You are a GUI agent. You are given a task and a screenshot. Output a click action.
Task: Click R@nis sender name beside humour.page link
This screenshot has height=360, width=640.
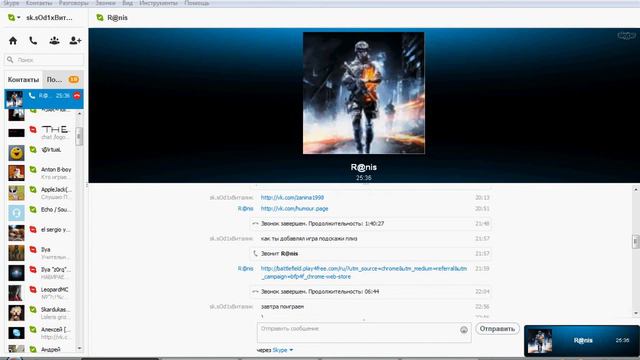click(x=245, y=209)
